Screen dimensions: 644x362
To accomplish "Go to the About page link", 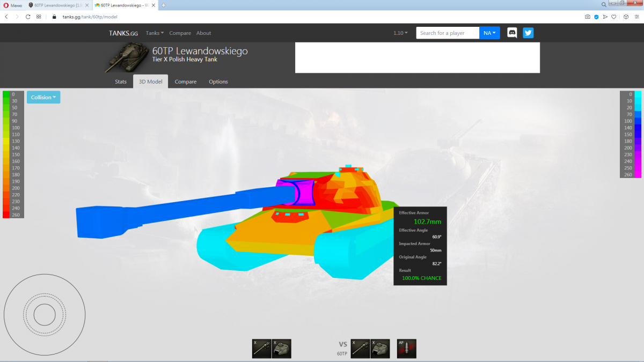I will point(203,33).
